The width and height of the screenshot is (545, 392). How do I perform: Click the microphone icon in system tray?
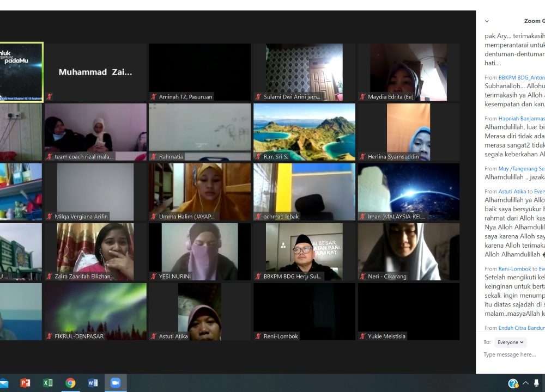coord(537,383)
